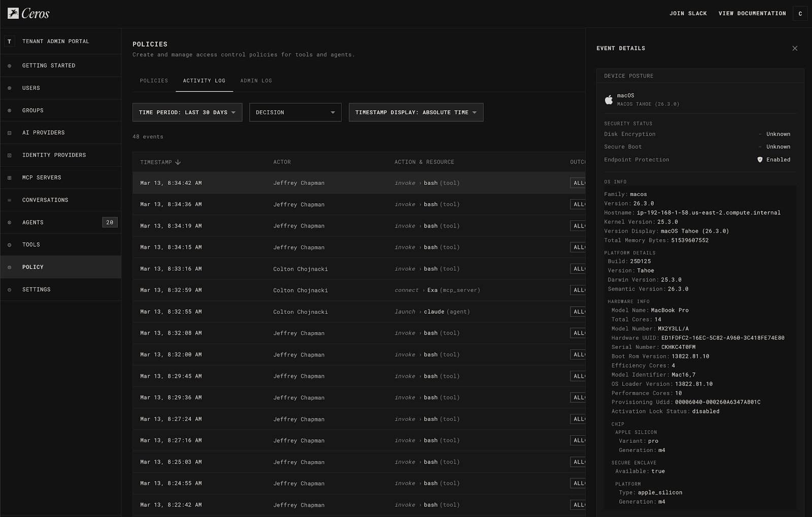Image resolution: width=812 pixels, height=517 pixels.
Task: Close the Event Details panel
Action: click(795, 48)
